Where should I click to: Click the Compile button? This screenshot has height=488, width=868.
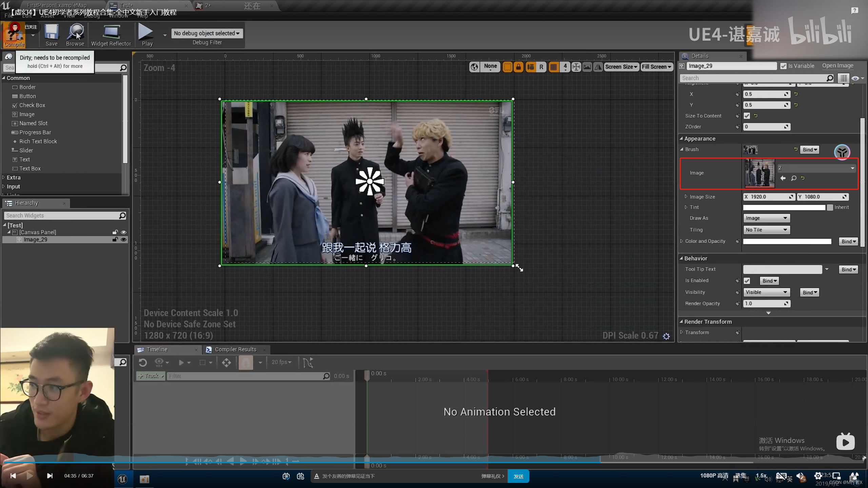point(14,35)
